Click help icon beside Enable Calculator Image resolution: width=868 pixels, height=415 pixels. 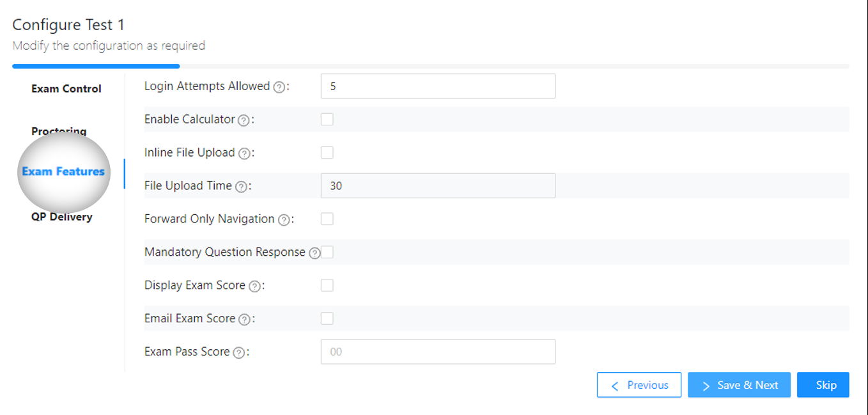click(x=243, y=121)
